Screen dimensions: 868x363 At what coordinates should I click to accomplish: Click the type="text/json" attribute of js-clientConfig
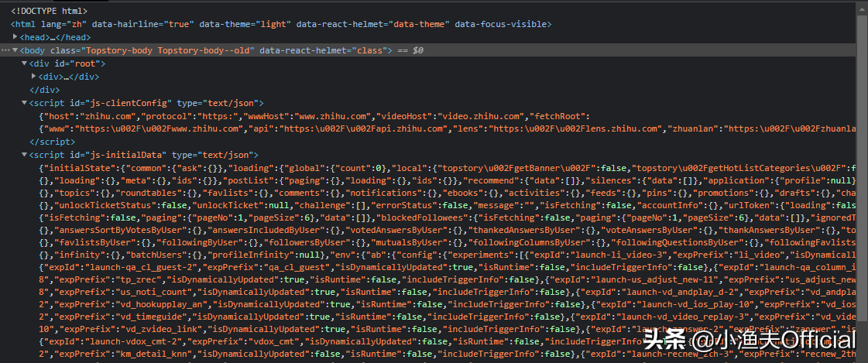tap(217, 103)
